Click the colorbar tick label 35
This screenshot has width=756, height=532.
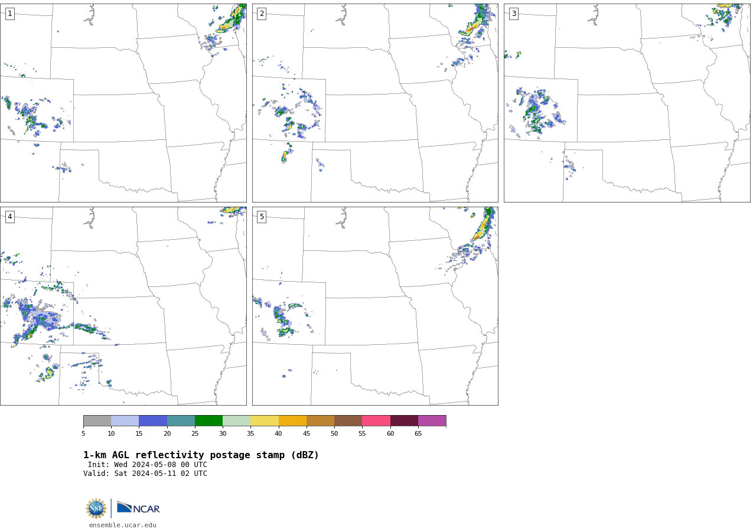click(250, 434)
